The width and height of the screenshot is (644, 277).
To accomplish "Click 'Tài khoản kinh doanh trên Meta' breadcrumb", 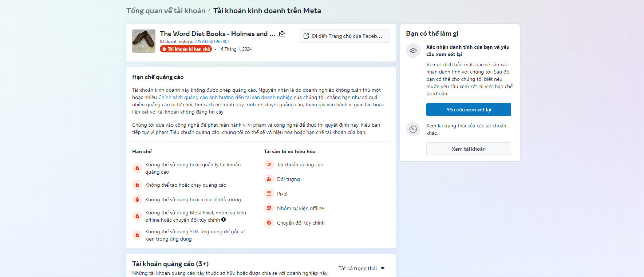I will 267,11.
